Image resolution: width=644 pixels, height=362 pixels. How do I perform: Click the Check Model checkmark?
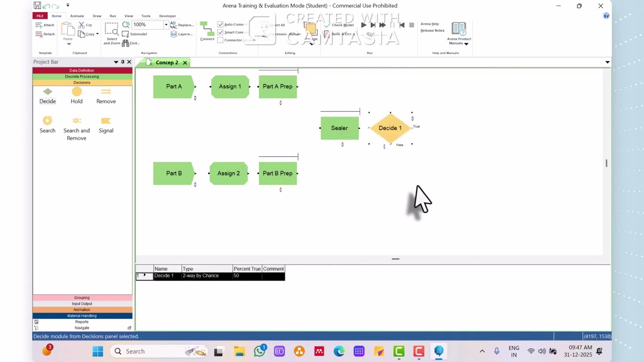(328, 25)
